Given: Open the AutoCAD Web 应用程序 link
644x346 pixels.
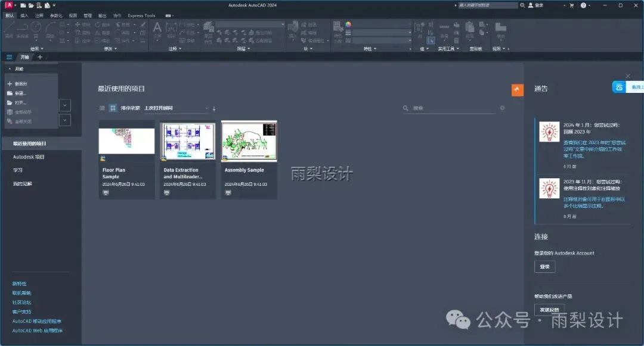Looking at the screenshot, I should point(38,331).
